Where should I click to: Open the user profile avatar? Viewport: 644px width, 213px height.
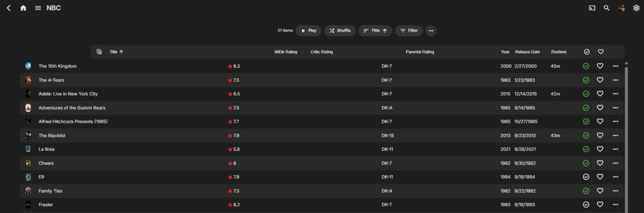tap(621, 8)
